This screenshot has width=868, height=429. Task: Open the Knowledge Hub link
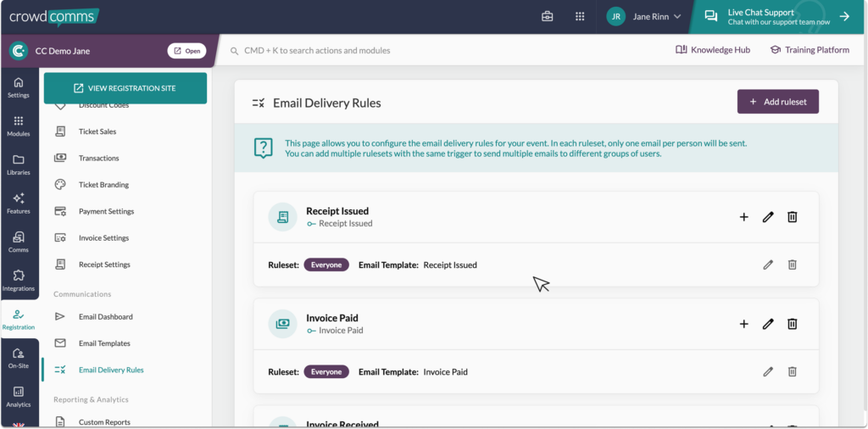point(713,50)
